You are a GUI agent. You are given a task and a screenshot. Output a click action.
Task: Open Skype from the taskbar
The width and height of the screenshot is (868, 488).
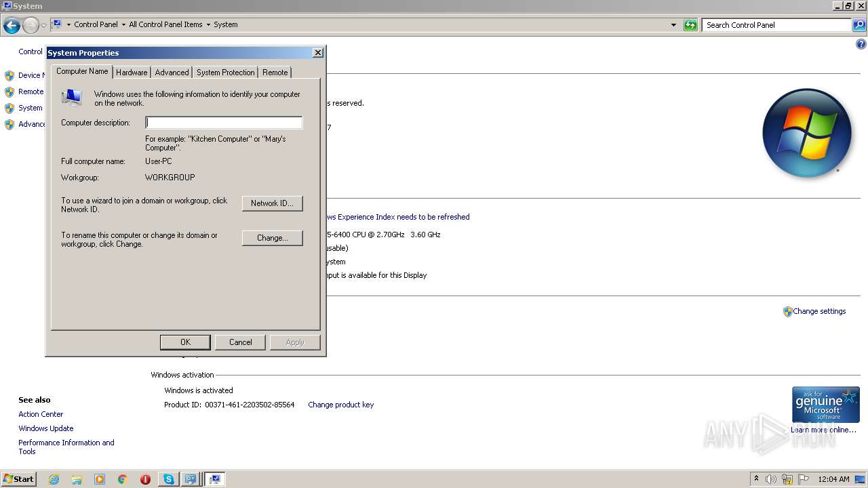[168, 479]
